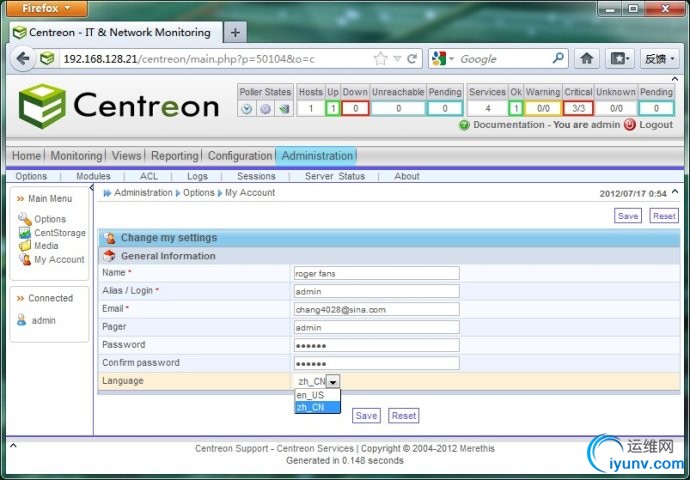
Task: Click the Firefox menu button
Action: (x=47, y=8)
